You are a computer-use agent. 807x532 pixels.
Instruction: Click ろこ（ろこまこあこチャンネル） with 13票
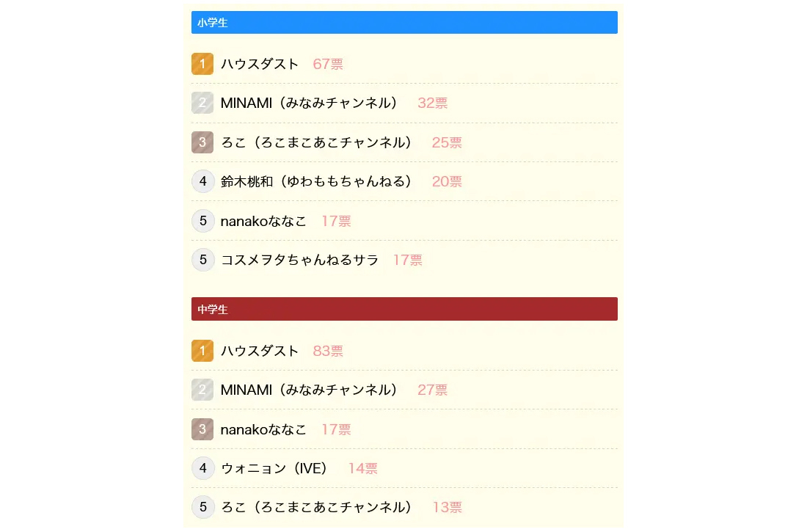316,507
